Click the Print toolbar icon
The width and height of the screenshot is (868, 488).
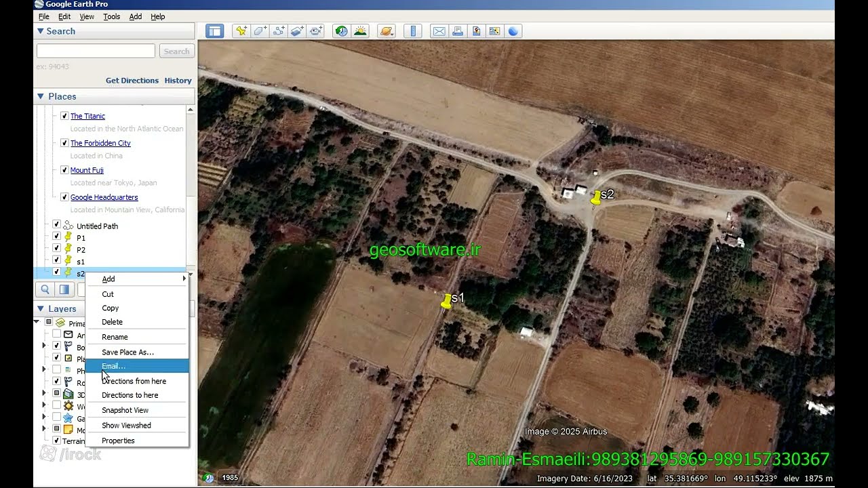coord(458,30)
